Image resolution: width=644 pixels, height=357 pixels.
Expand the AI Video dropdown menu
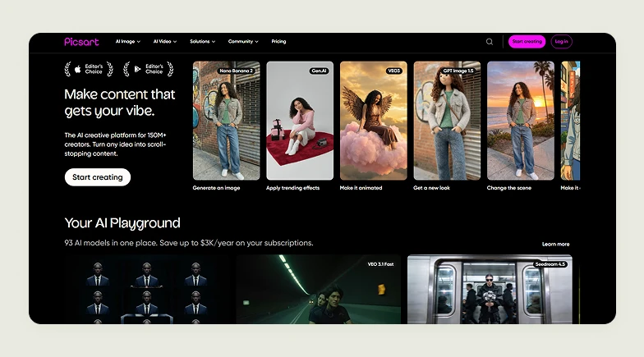coord(164,41)
